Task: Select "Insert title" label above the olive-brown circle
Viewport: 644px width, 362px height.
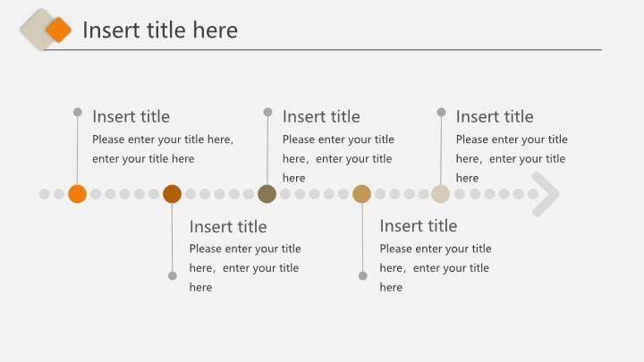Action: [x=321, y=116]
